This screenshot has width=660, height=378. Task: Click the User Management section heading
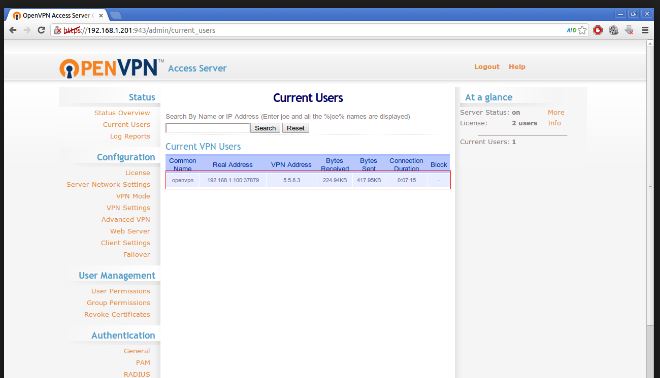pyautogui.click(x=117, y=276)
